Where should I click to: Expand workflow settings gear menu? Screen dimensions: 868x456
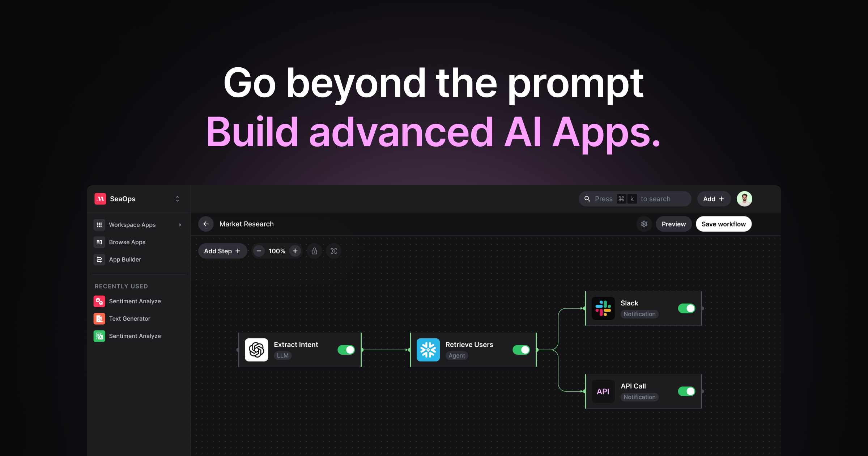(x=645, y=224)
